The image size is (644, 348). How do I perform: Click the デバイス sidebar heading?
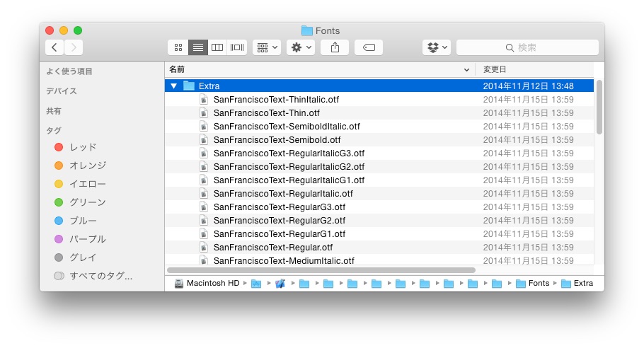[62, 91]
